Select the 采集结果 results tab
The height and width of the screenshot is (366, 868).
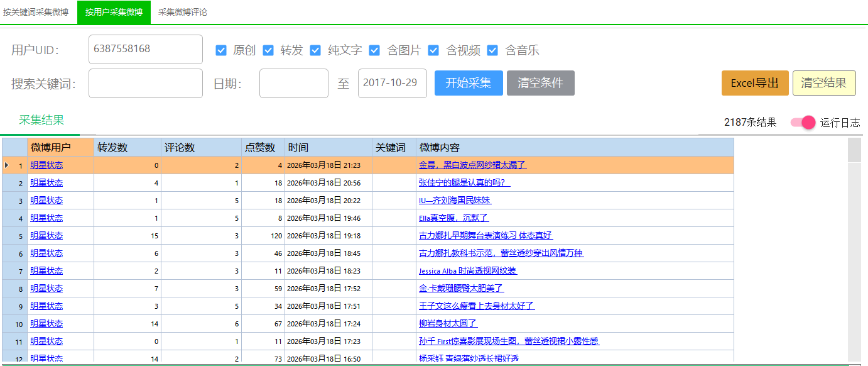click(x=41, y=121)
